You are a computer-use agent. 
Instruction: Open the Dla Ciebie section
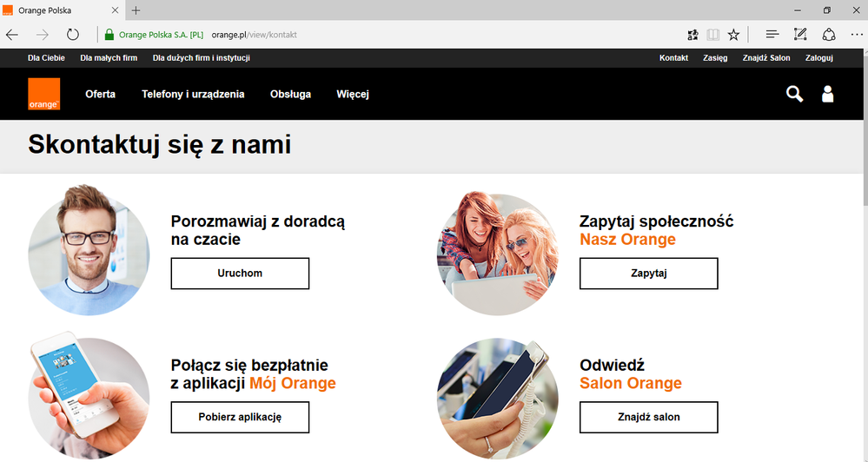point(47,57)
